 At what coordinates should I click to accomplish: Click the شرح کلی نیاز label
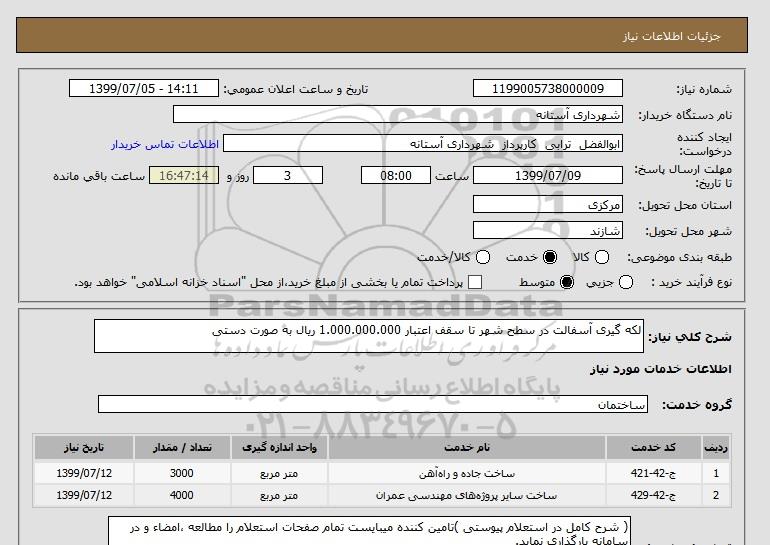690,337
